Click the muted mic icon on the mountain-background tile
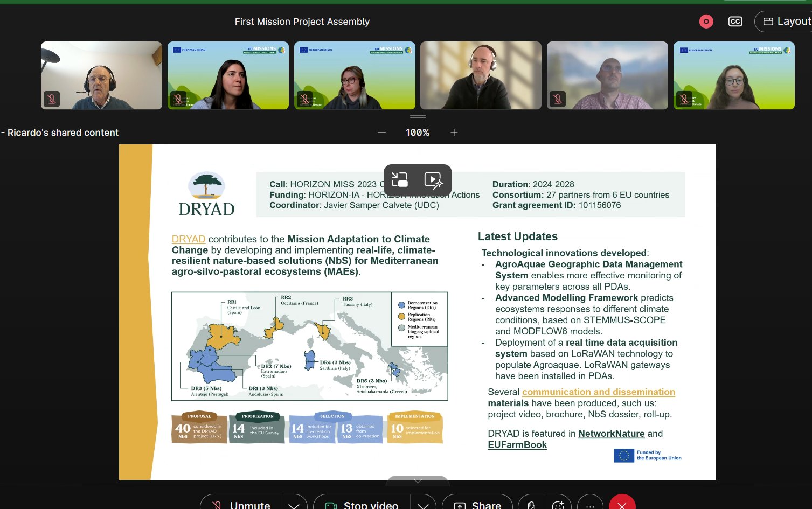 pos(558,99)
